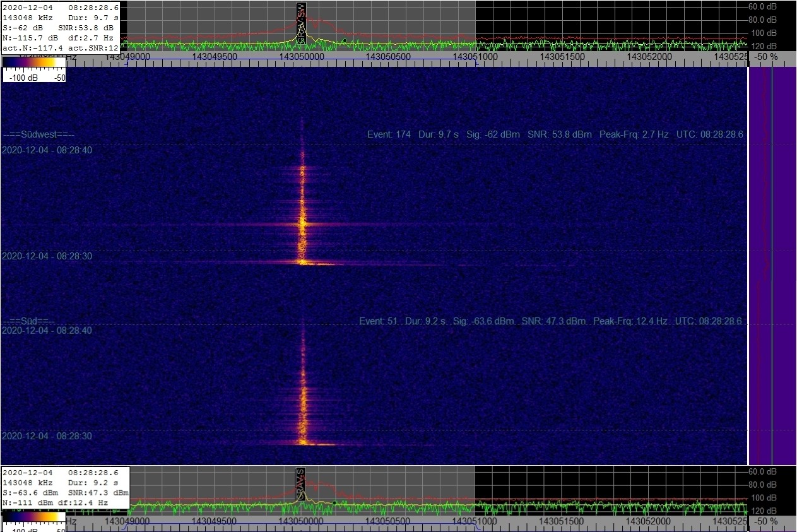Select the Süd waterfall label
This screenshot has width=797, height=532.
tap(29, 321)
